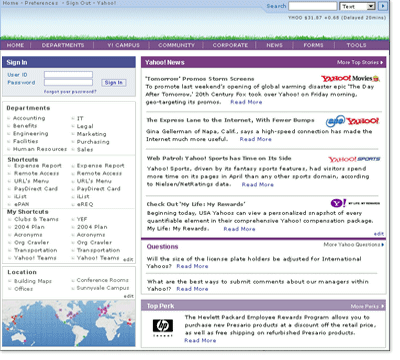Read More on Hewlett Packard perk

200,340
